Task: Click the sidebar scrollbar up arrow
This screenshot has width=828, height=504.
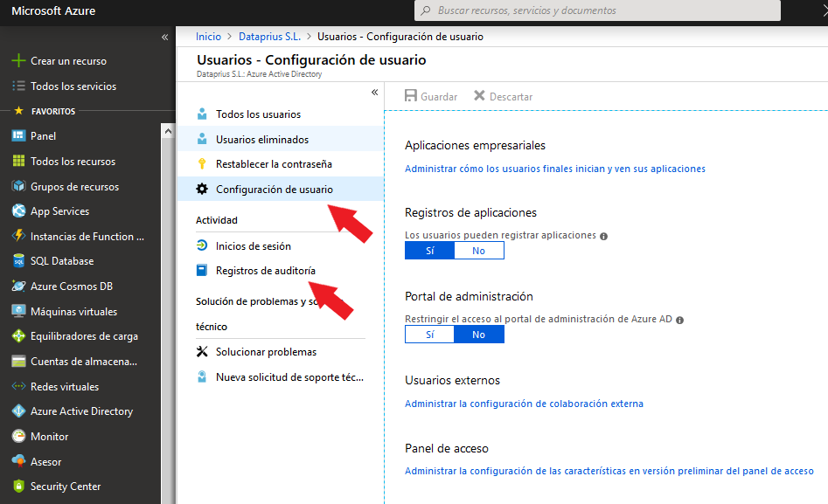Action: [168, 131]
